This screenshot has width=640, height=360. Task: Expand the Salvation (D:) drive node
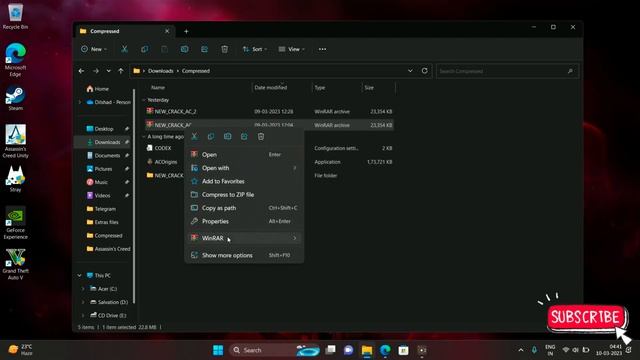pyautogui.click(x=83, y=302)
